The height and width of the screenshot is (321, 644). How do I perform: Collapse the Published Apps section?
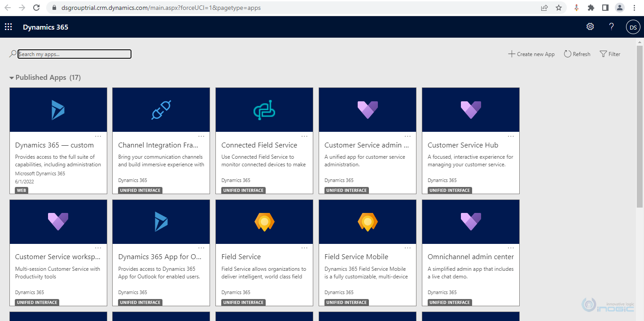point(12,78)
